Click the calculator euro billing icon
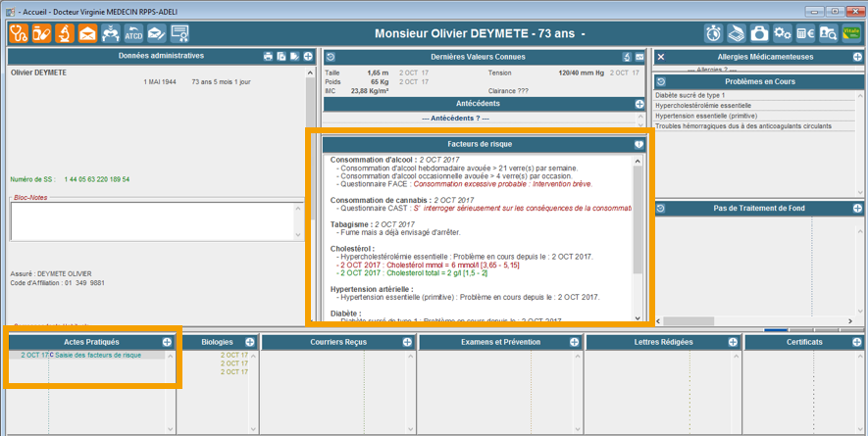The width and height of the screenshot is (868, 436). (x=805, y=33)
